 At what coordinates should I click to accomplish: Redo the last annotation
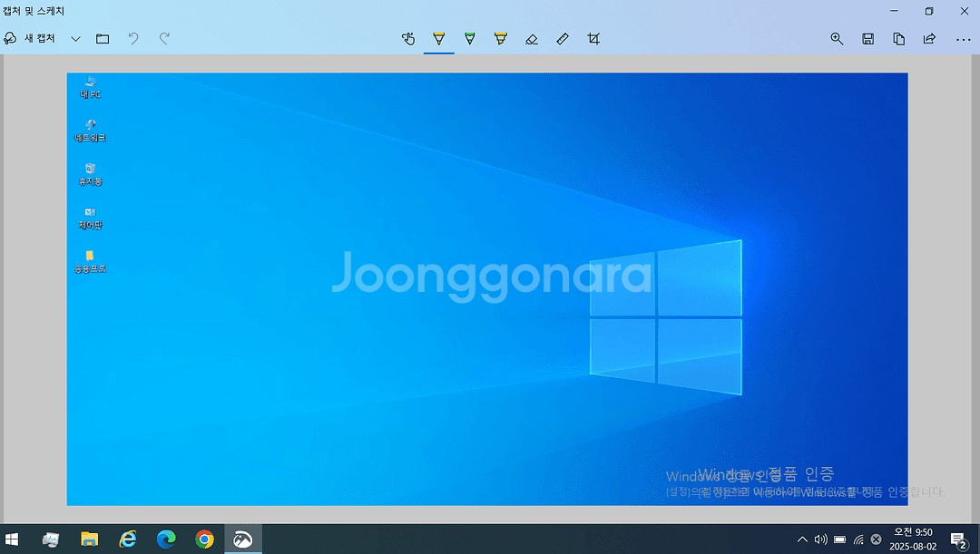click(x=164, y=39)
